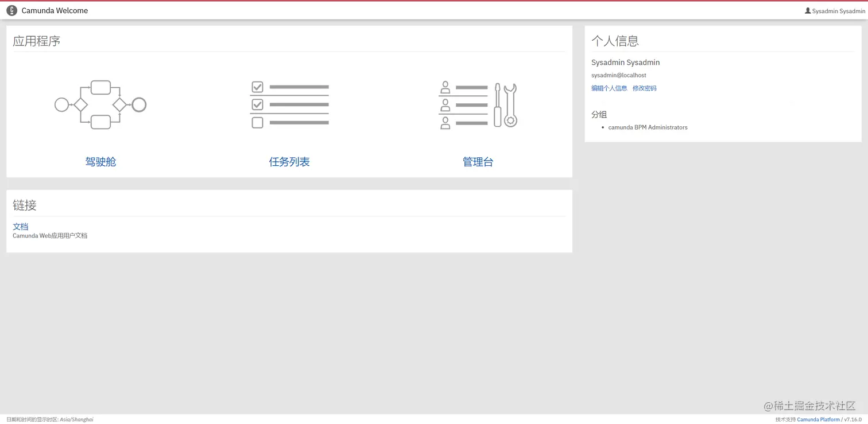Viewport: 868px width, 424px height.
Task: Select the sysadmin@localhost email text
Action: (x=619, y=75)
